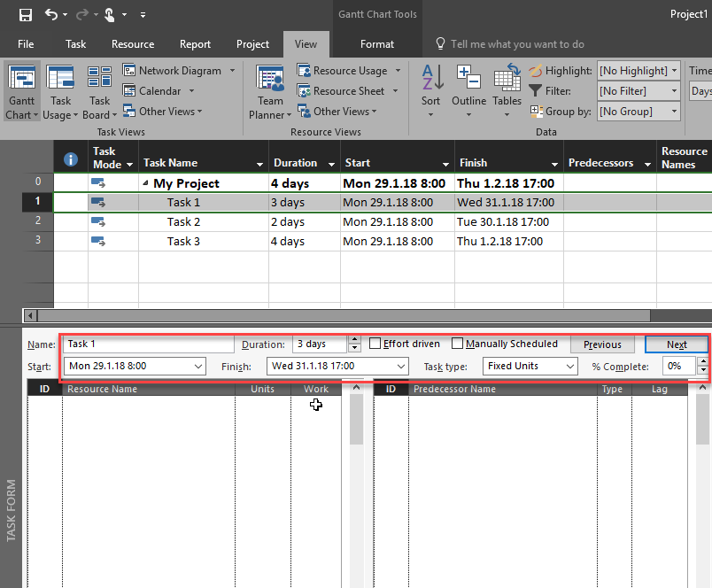
Task: Open the File menu tab
Action: [26, 44]
